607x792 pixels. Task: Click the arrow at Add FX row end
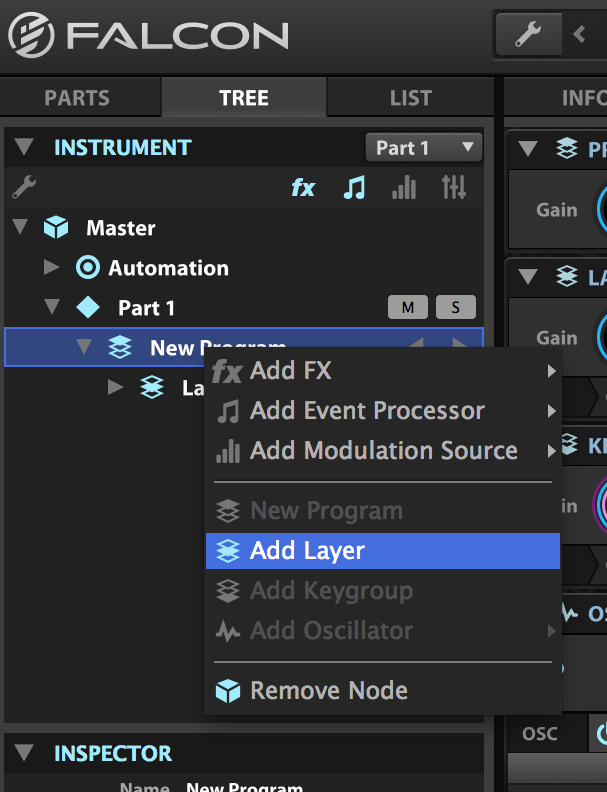(x=551, y=371)
